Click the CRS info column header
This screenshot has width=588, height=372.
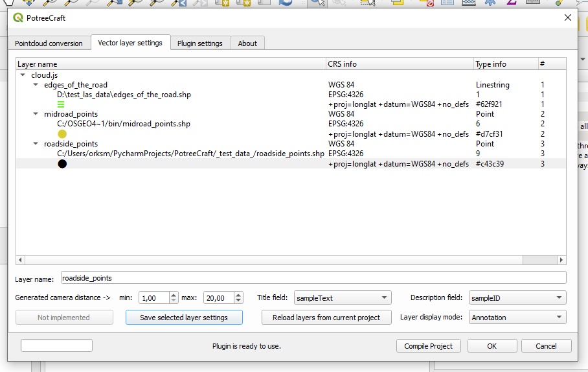point(400,64)
